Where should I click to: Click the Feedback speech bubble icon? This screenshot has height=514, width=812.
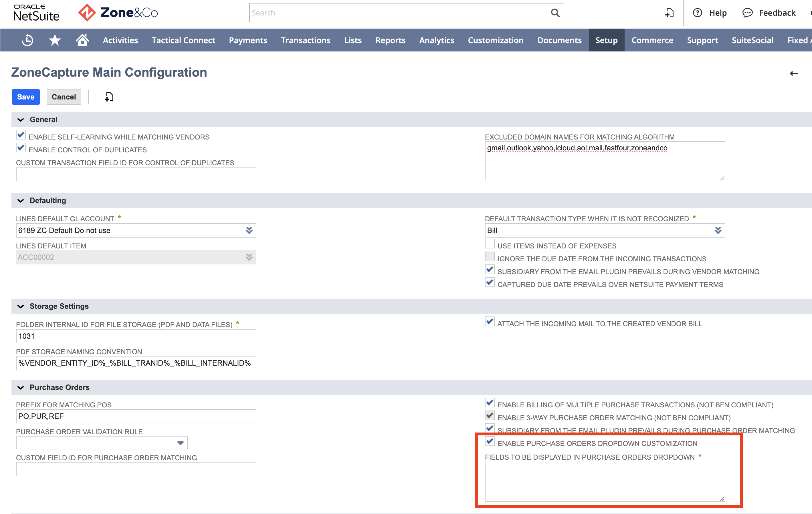click(748, 13)
